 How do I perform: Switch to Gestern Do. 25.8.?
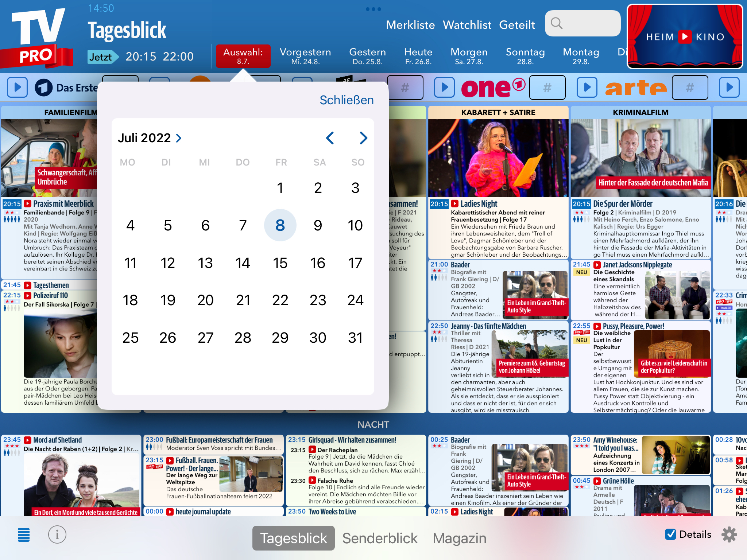[367, 56]
